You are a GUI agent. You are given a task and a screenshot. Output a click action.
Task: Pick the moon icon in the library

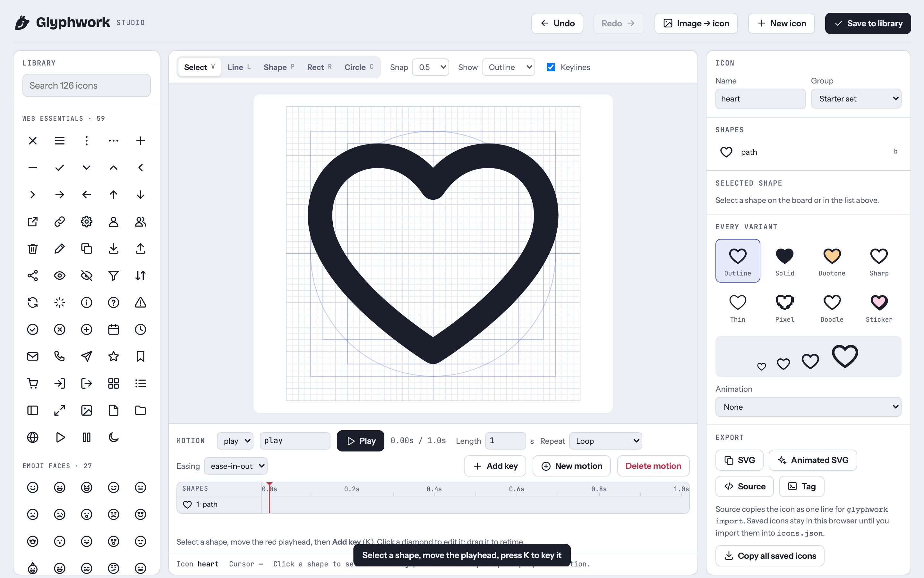tap(113, 437)
